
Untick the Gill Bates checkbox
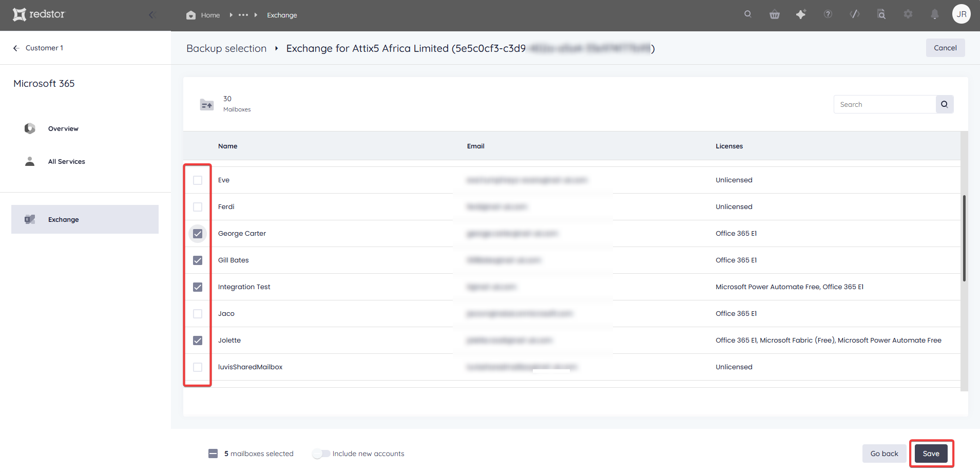point(198,260)
